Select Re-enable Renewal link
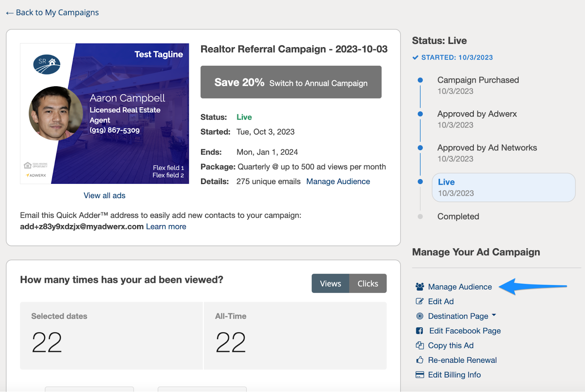The height and width of the screenshot is (392, 585). [463, 360]
